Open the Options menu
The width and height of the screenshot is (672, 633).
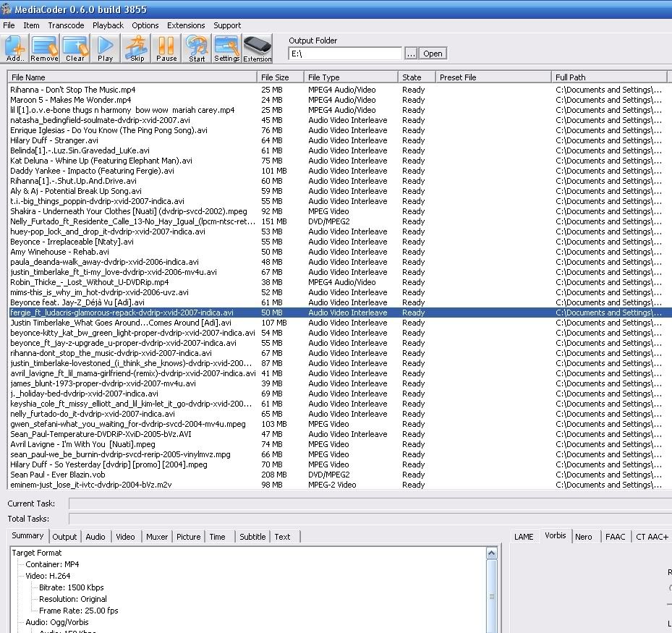pyautogui.click(x=145, y=25)
